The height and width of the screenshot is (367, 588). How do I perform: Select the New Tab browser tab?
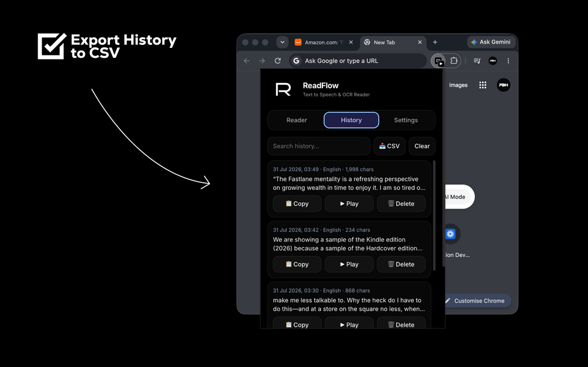click(x=393, y=42)
